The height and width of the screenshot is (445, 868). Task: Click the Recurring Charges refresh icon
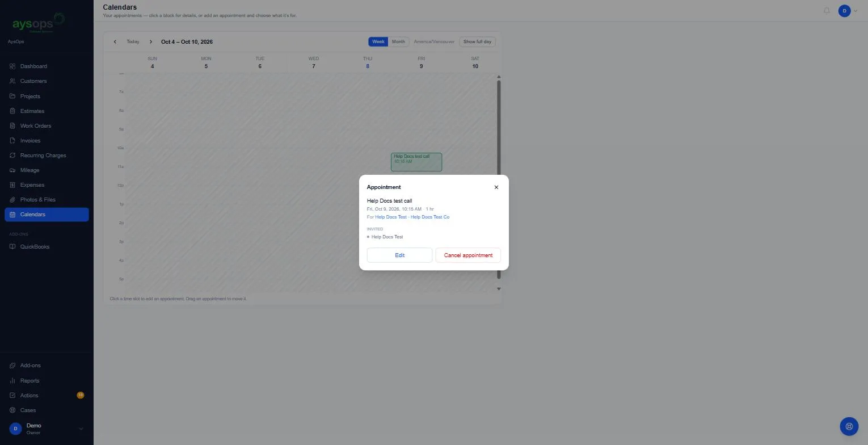tap(12, 156)
